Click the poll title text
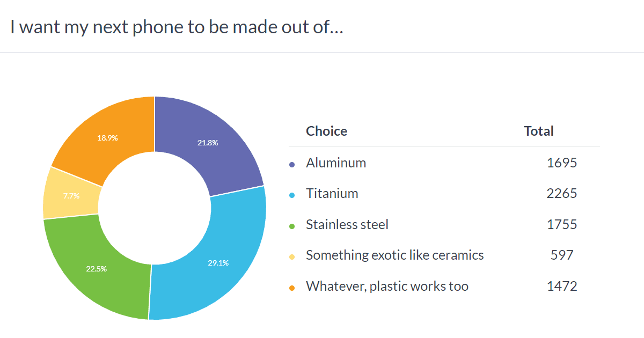The image size is (644, 338). click(x=177, y=28)
